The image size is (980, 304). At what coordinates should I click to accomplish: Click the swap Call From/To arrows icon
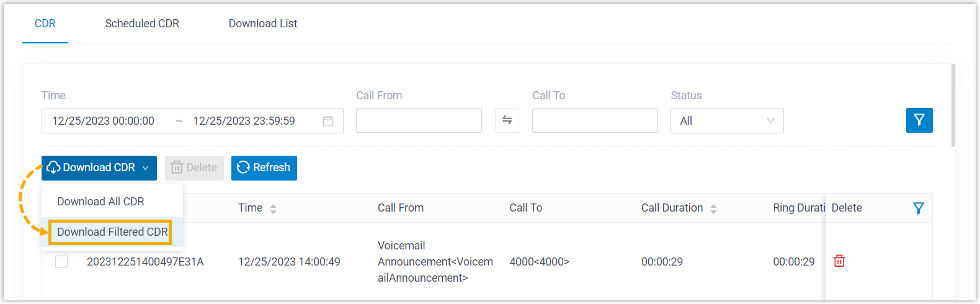tap(507, 120)
